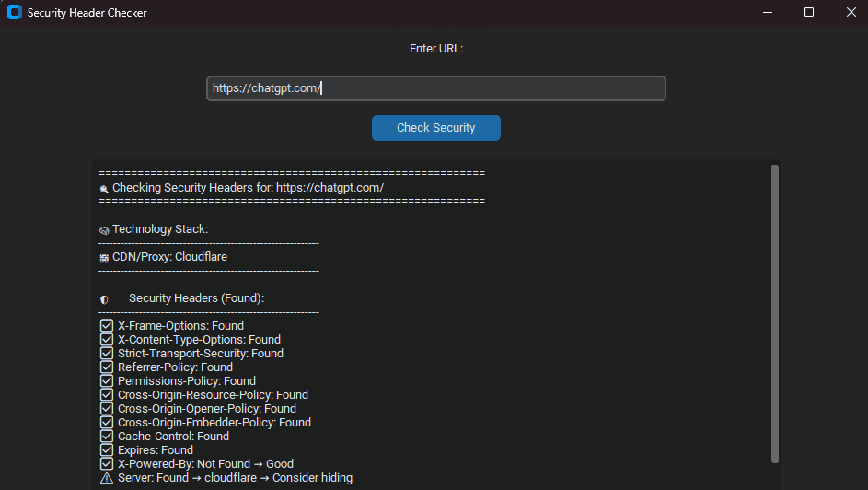The width and height of the screenshot is (868, 490).
Task: Click the 'Server: Found → cloudflare → Consider hiding' text
Action: tap(235, 478)
